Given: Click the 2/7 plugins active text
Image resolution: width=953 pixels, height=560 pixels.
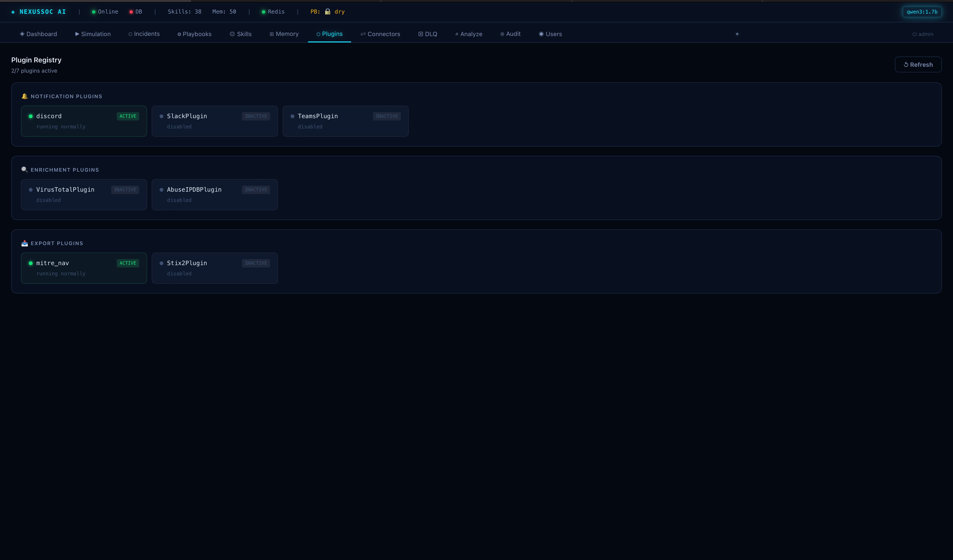Looking at the screenshot, I should click(x=34, y=71).
